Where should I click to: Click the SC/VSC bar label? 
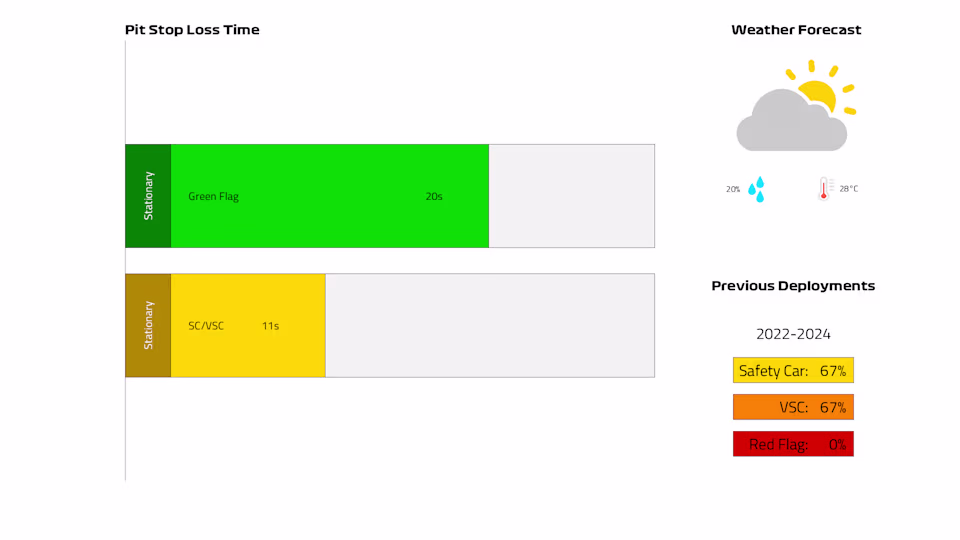point(206,326)
